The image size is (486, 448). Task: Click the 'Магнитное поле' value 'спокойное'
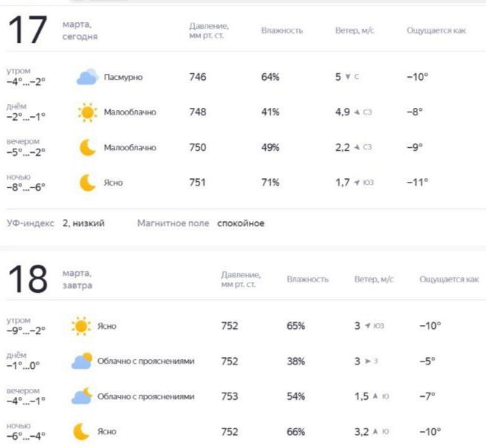point(240,223)
